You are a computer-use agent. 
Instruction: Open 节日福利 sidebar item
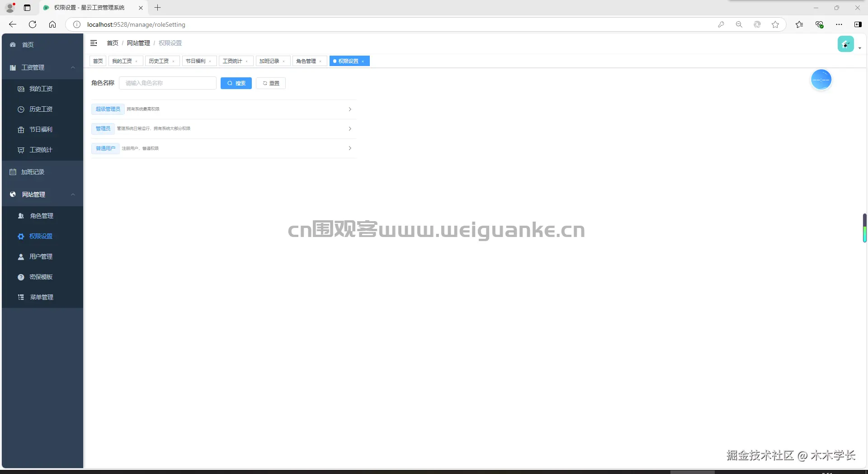pos(42,129)
